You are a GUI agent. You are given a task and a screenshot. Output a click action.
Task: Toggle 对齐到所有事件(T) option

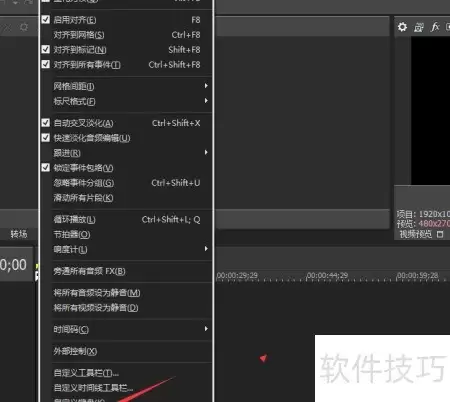126,64
